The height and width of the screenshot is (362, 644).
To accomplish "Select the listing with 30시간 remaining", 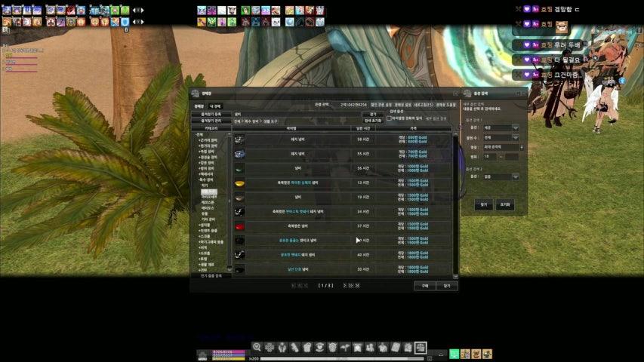I will [343, 269].
